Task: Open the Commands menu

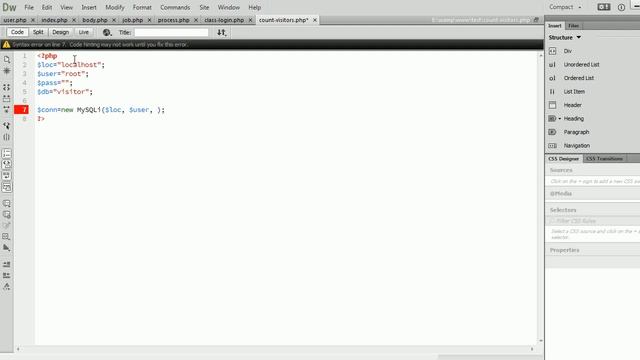Action: click(x=175, y=7)
